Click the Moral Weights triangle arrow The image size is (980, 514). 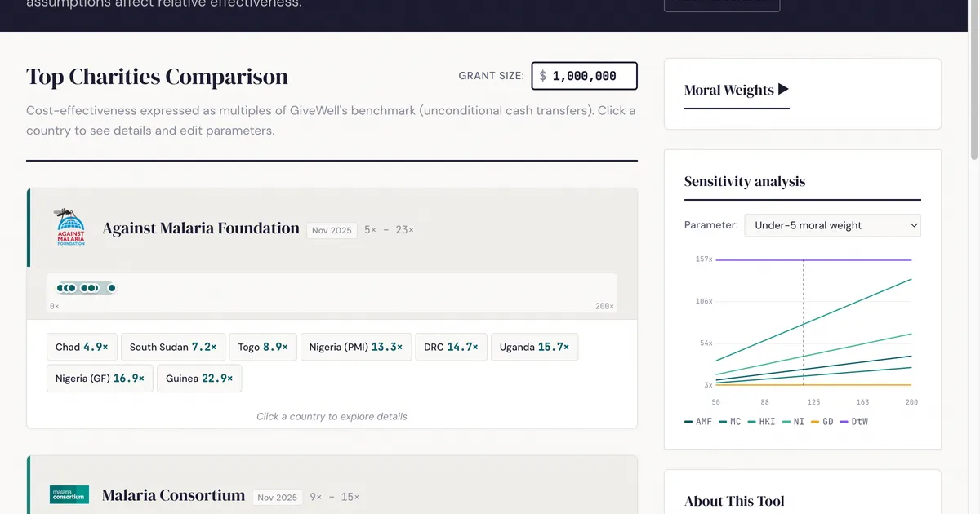[784, 90]
